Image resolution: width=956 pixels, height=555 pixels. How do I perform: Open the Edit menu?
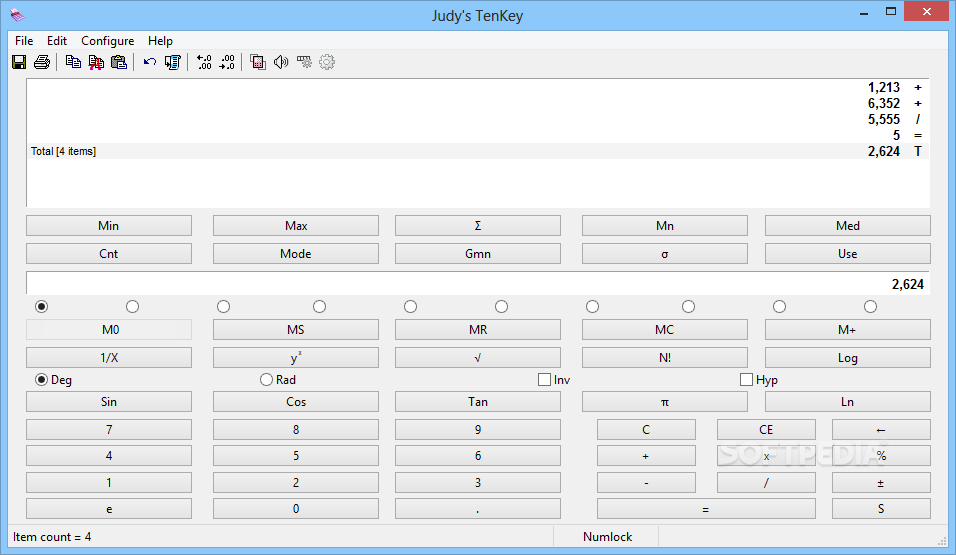(x=57, y=41)
